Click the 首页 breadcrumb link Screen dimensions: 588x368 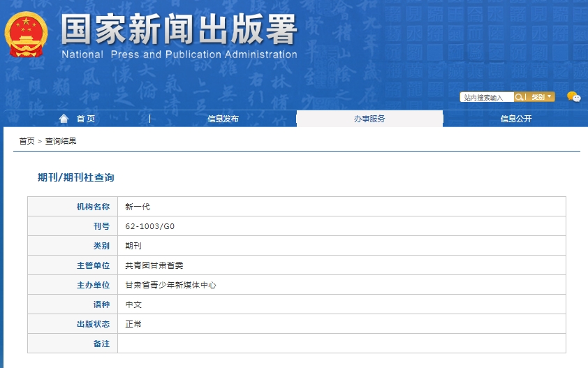[27, 141]
